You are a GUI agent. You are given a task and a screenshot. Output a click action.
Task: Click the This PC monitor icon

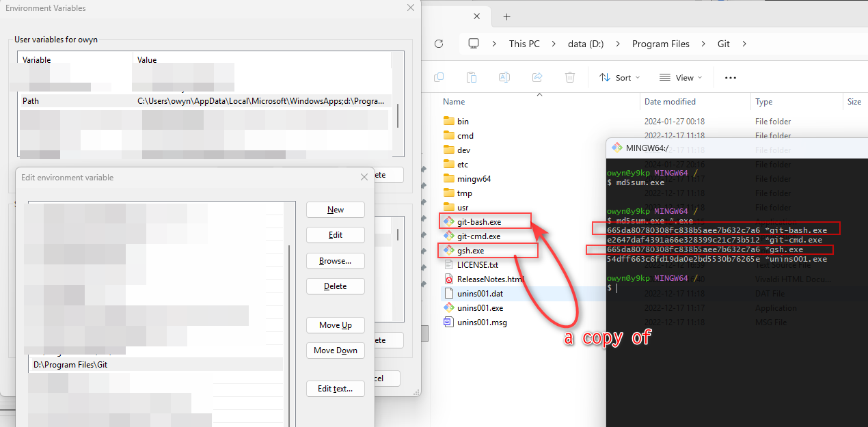click(474, 43)
